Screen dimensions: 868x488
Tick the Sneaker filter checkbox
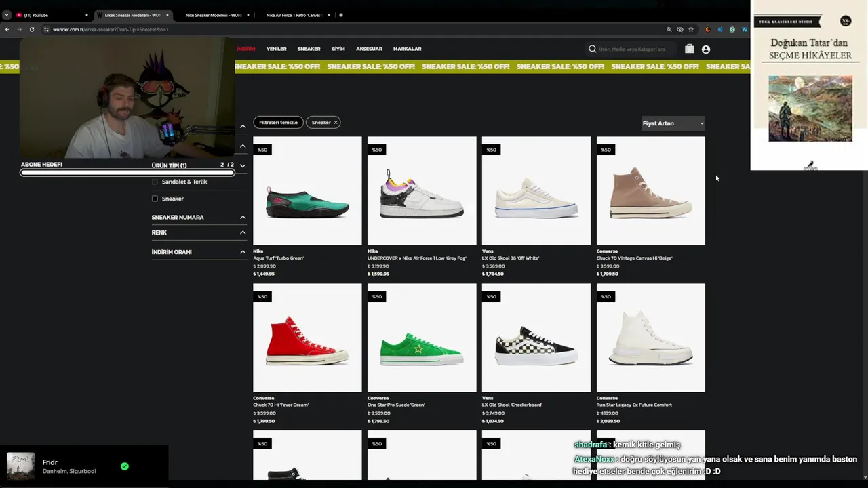(x=155, y=199)
